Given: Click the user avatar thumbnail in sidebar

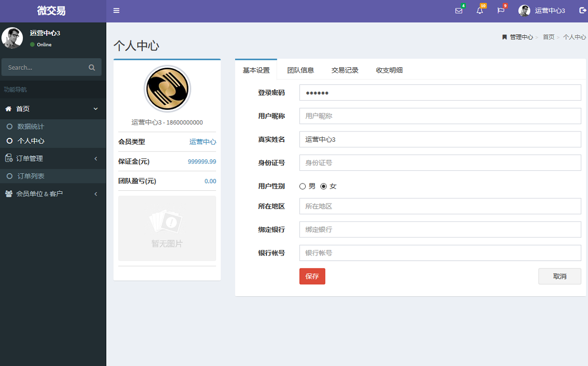Looking at the screenshot, I should pos(12,37).
